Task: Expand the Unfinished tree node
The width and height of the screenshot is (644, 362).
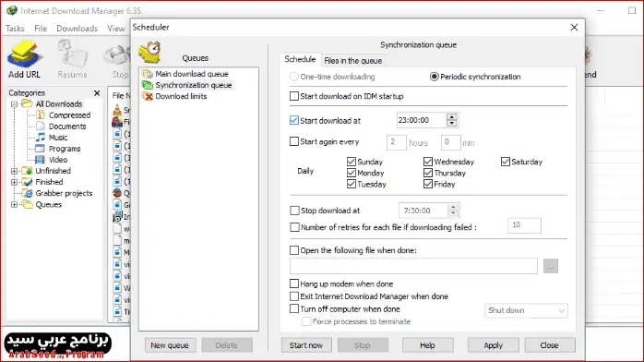Action: pos(15,171)
